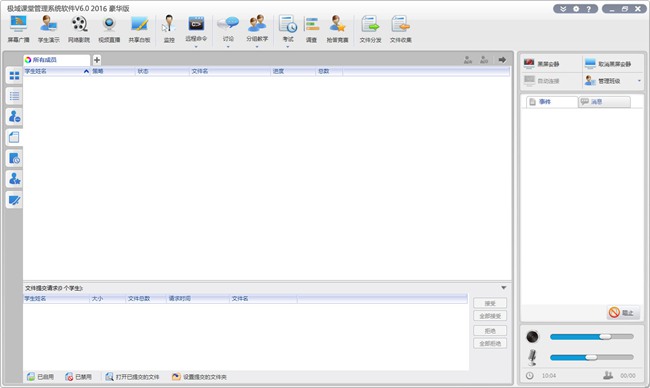Open Manage Class (管理班级) dropdown arrow
The width and height of the screenshot is (650, 388).
click(x=639, y=81)
